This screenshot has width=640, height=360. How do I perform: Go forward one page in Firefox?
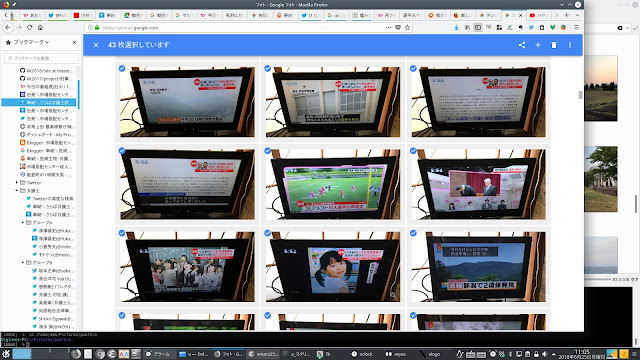(x=19, y=27)
